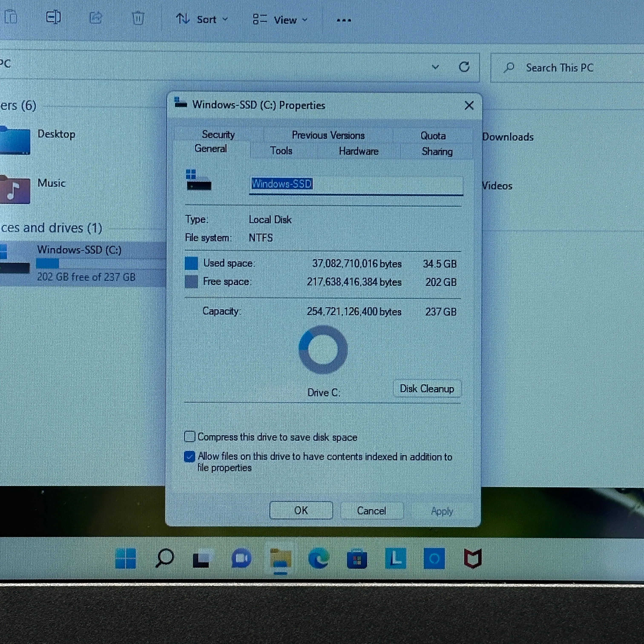Open Task View from taskbar
This screenshot has height=644, width=644.
click(x=202, y=558)
